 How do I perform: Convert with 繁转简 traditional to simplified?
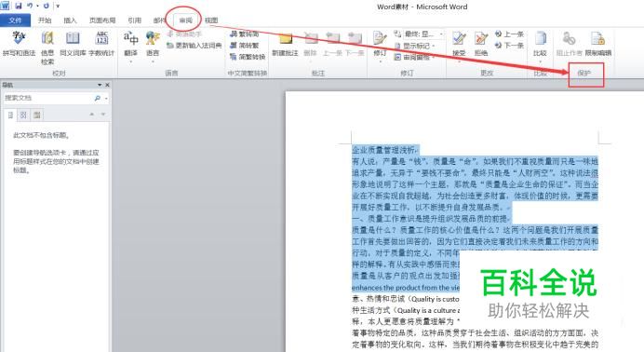(x=245, y=34)
